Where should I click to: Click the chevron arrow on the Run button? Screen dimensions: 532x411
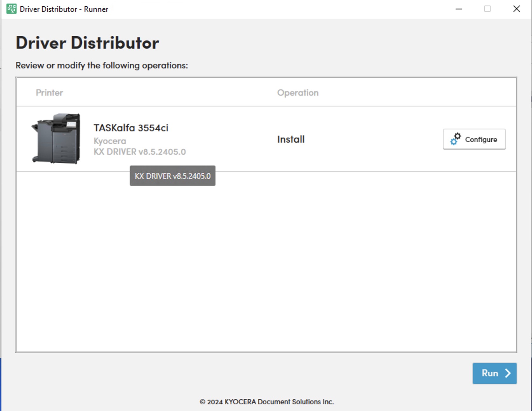(x=508, y=373)
